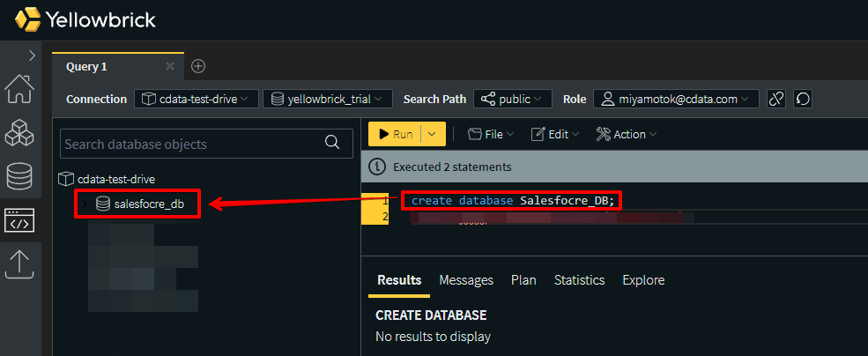Image resolution: width=868 pixels, height=356 pixels.
Task: Click the No results to display text
Action: [x=433, y=336]
